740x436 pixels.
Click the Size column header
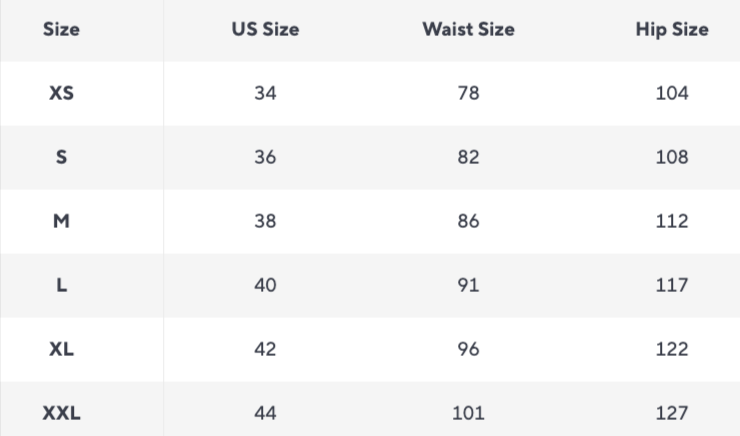61,29
